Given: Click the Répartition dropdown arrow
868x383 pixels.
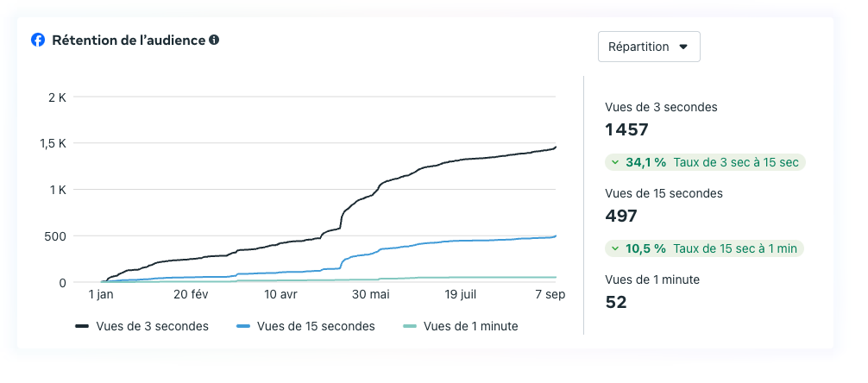Looking at the screenshot, I should pyautogui.click(x=683, y=47).
